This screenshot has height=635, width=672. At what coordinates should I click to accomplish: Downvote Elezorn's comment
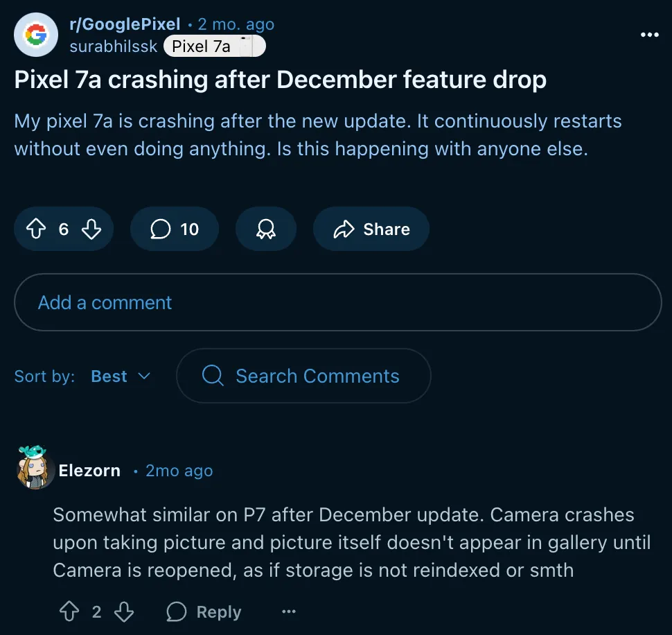pos(123,611)
